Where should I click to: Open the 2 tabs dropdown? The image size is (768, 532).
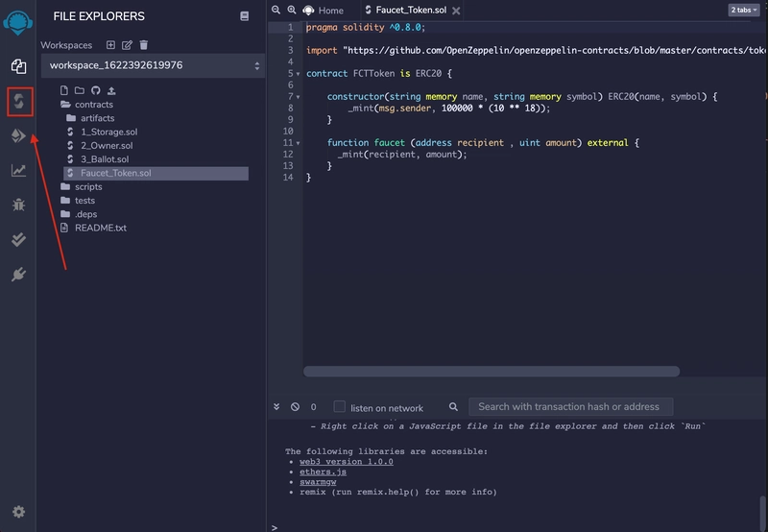click(743, 10)
